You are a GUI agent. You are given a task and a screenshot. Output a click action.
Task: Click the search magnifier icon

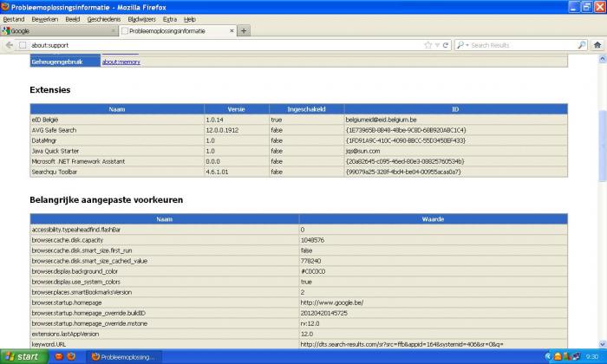(x=582, y=45)
